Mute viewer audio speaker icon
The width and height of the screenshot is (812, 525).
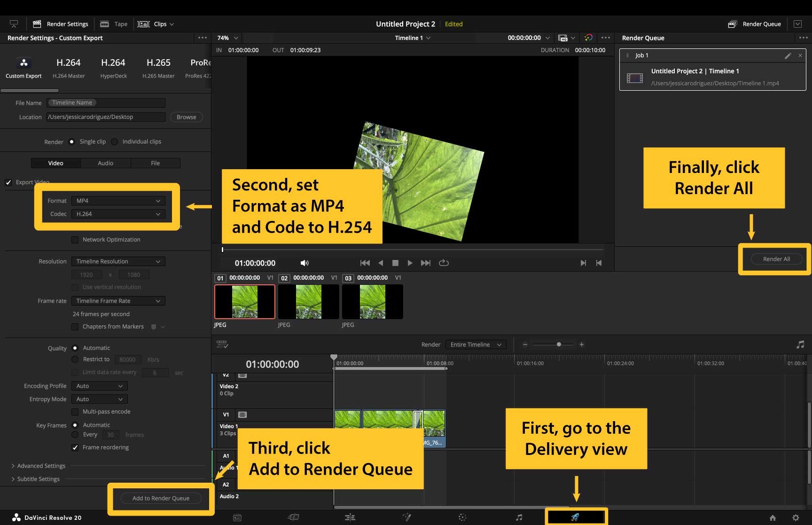(304, 263)
